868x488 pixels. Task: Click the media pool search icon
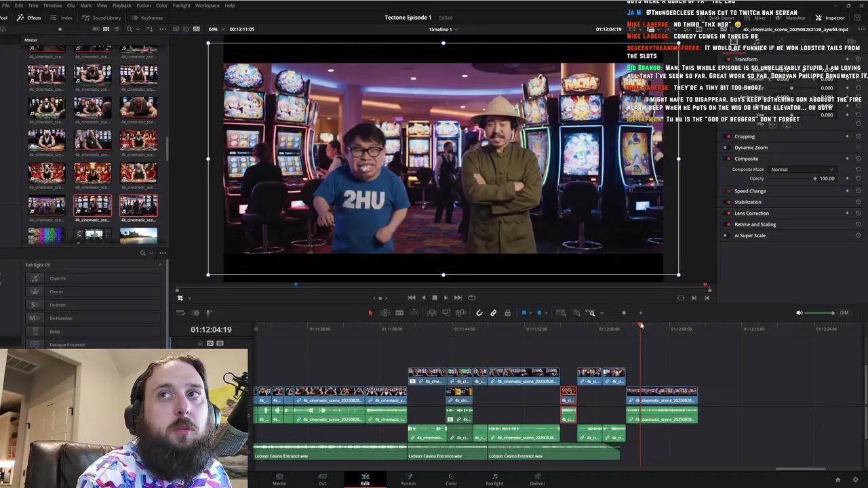coord(129,29)
